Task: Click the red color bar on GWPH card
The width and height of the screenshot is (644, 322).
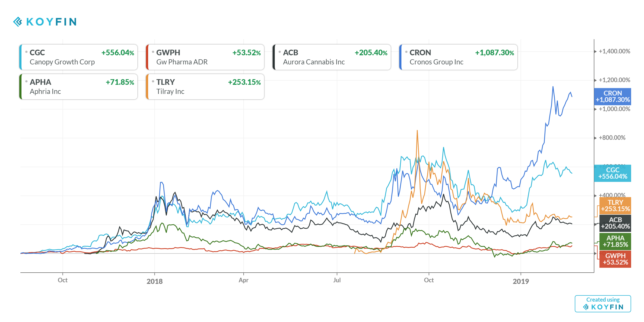Action: point(147,57)
